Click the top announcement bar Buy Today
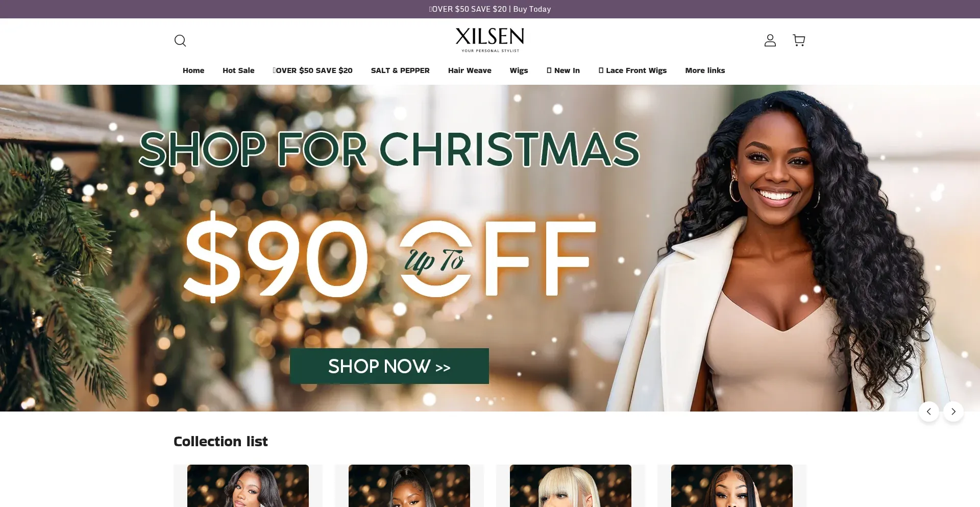Viewport: 980px width, 507px height. tap(532, 9)
